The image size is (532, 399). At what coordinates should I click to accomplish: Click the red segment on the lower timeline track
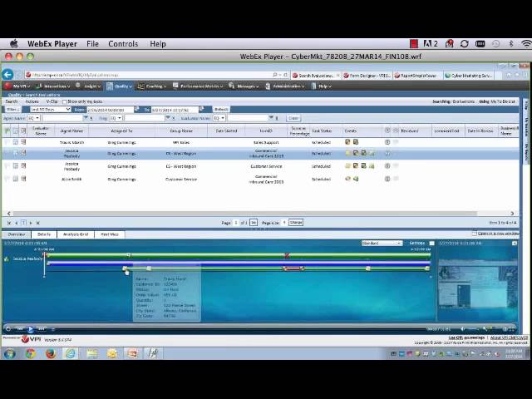[293, 268]
